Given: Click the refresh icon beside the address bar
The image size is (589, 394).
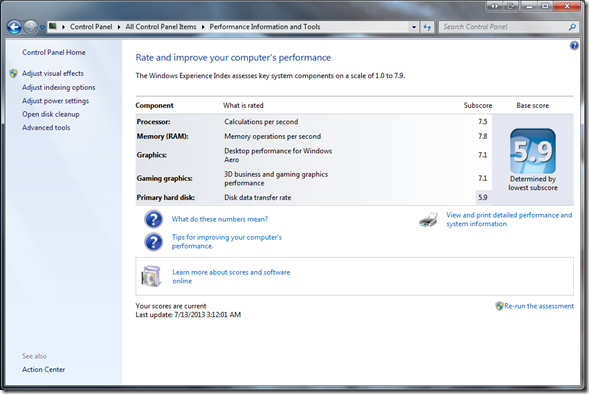Looking at the screenshot, I should point(427,27).
